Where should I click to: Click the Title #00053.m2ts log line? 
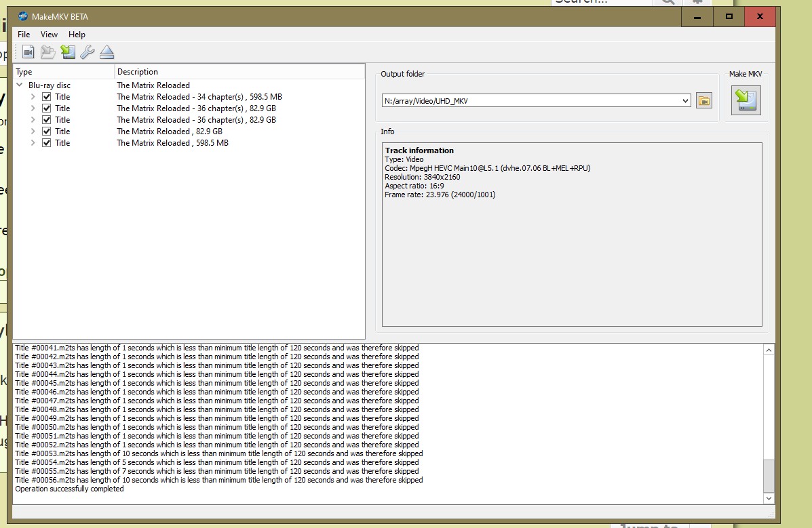218,453
